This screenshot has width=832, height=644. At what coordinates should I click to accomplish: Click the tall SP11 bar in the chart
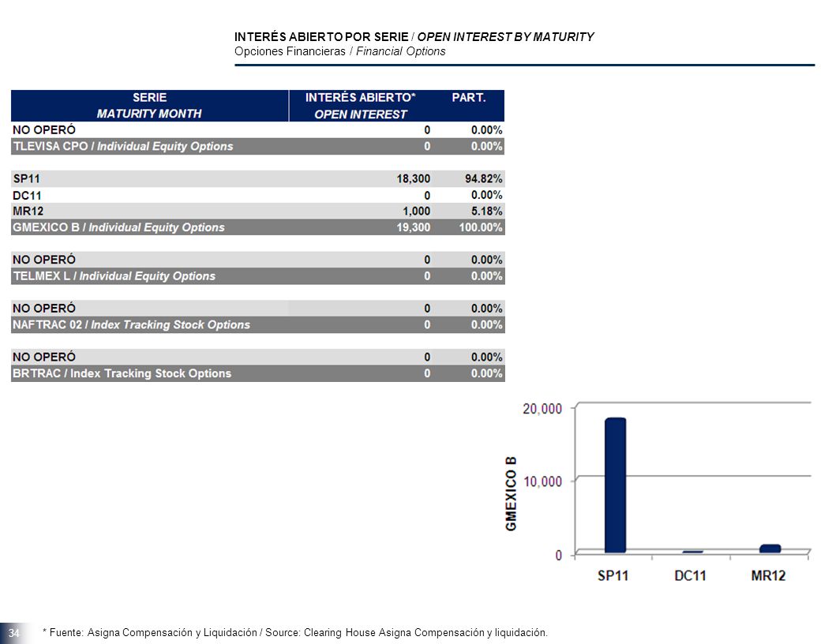tap(616, 485)
